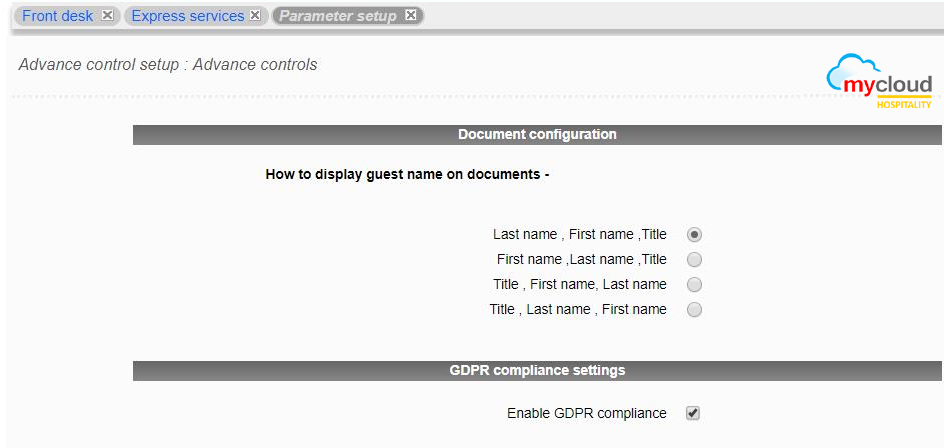The image size is (944, 448).
Task: Pick 'Title, First name, Last name' radio button
Action: click(695, 284)
